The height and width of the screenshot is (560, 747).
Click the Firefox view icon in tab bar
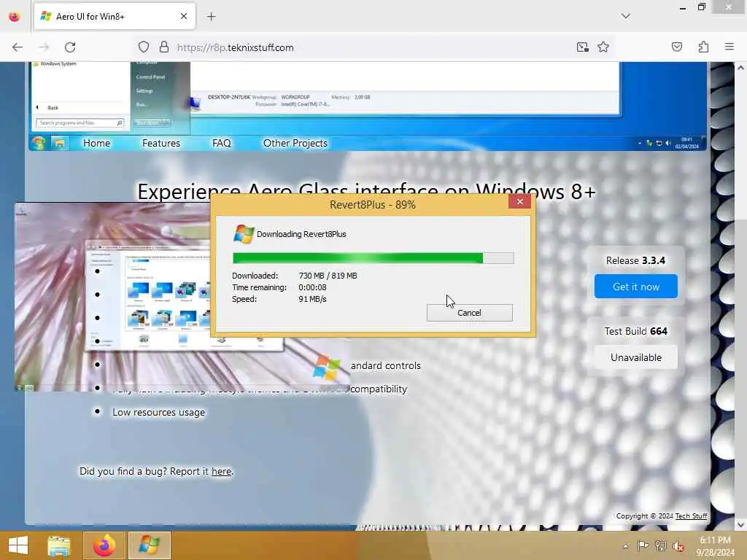tap(15, 17)
